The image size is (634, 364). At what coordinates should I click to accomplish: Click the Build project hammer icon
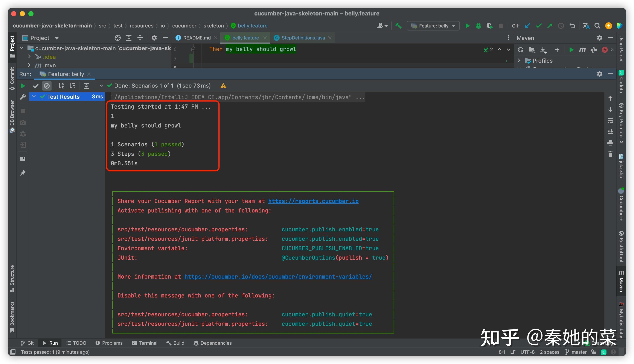pos(398,26)
